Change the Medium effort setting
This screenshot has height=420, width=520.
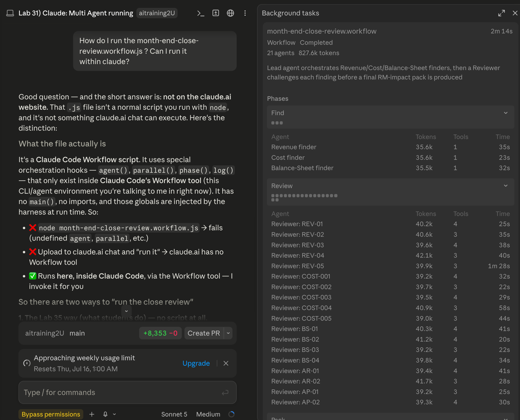208,414
